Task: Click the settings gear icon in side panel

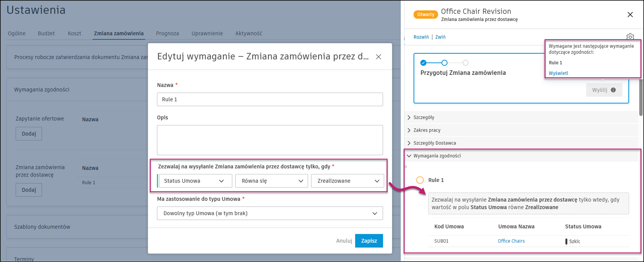Action: click(x=630, y=37)
